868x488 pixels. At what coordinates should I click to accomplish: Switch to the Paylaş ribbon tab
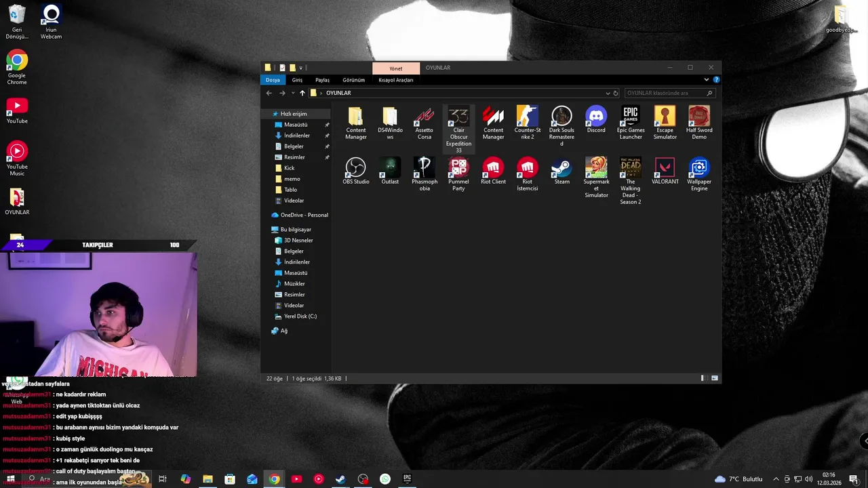[x=322, y=80]
